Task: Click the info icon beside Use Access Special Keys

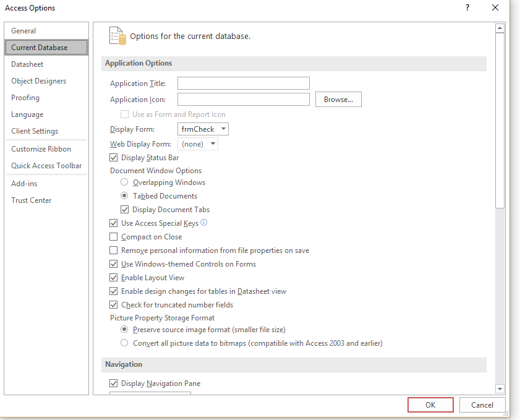Action: tap(204, 223)
